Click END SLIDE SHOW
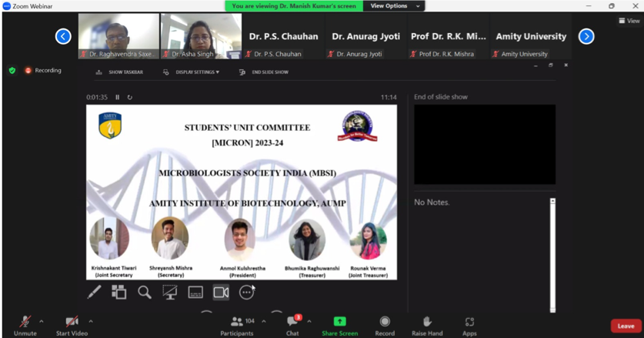This screenshot has width=644, height=338. (x=264, y=72)
